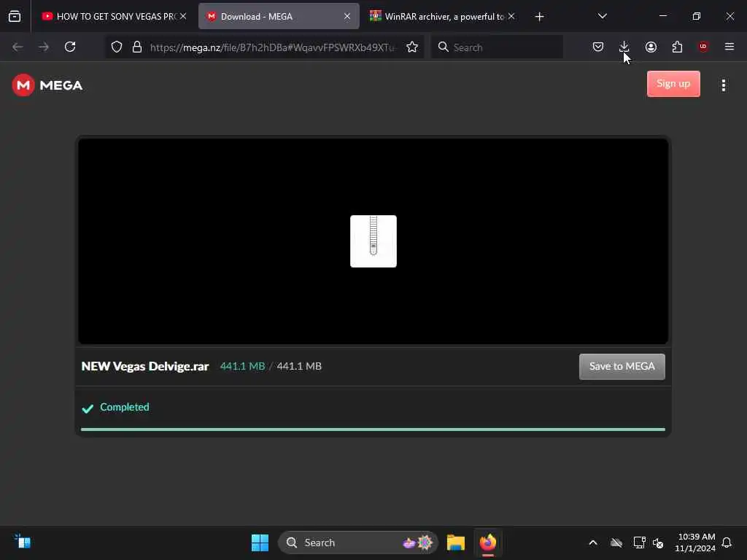The height and width of the screenshot is (560, 747).
Task: Open the notifications bell
Action: click(x=727, y=542)
